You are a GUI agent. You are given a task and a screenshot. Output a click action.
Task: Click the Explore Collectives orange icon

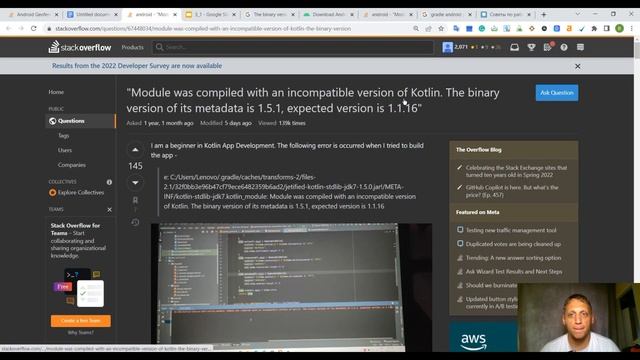pyautogui.click(x=53, y=192)
